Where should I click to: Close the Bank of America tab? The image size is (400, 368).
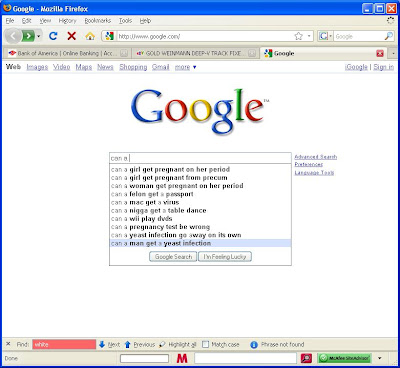(124, 53)
